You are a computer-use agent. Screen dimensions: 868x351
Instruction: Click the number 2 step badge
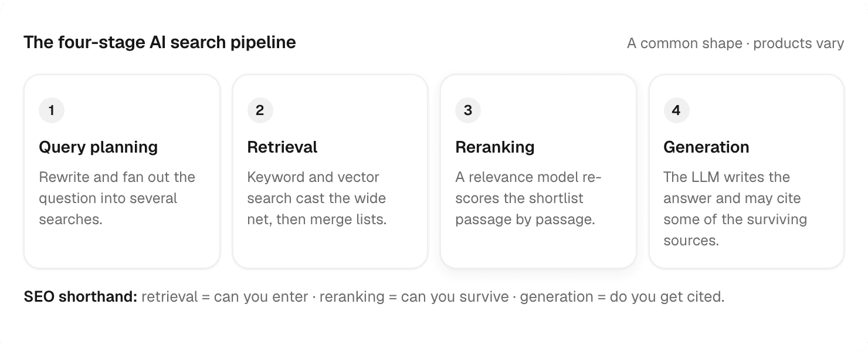(x=260, y=110)
